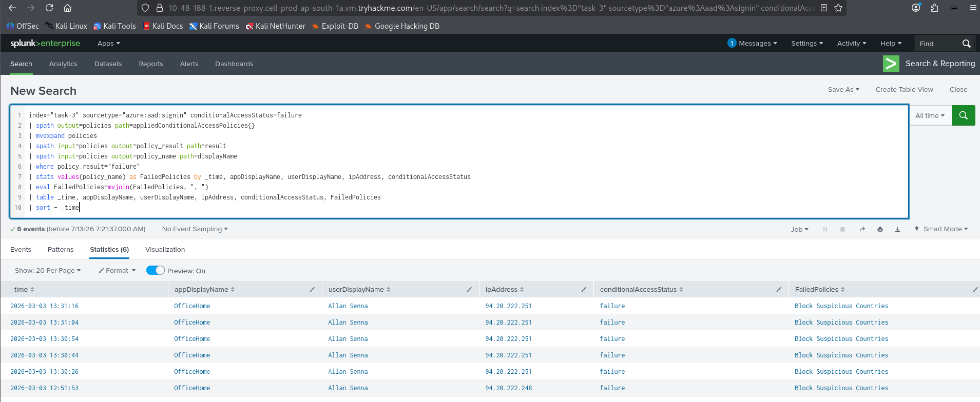Click the pause job icon
The image size is (980, 402).
tap(825, 229)
